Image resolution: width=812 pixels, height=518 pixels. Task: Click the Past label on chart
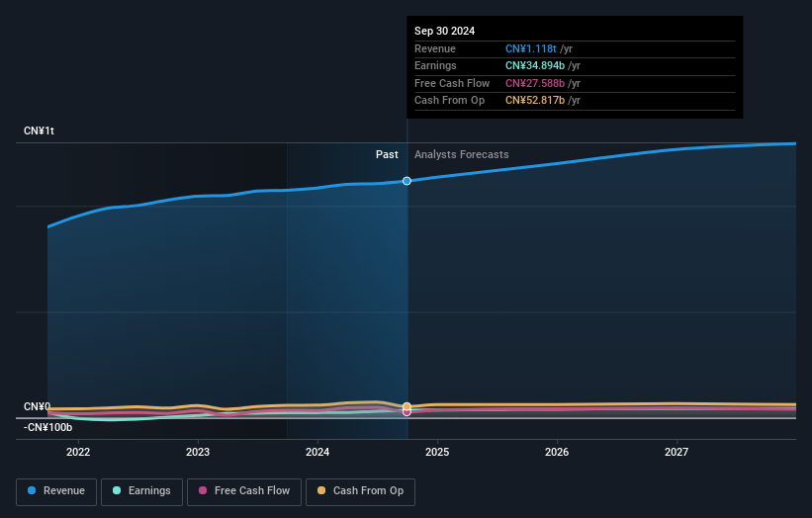pyautogui.click(x=387, y=155)
